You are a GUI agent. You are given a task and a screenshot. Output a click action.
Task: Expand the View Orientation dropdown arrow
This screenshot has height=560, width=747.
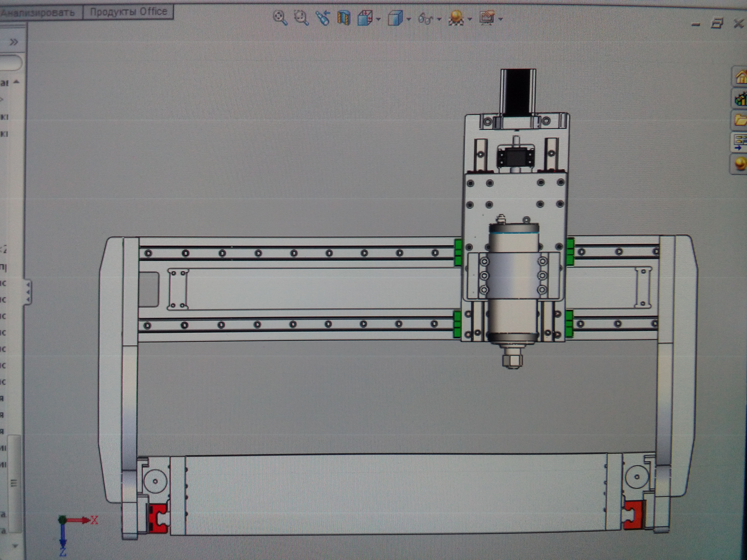click(x=379, y=19)
